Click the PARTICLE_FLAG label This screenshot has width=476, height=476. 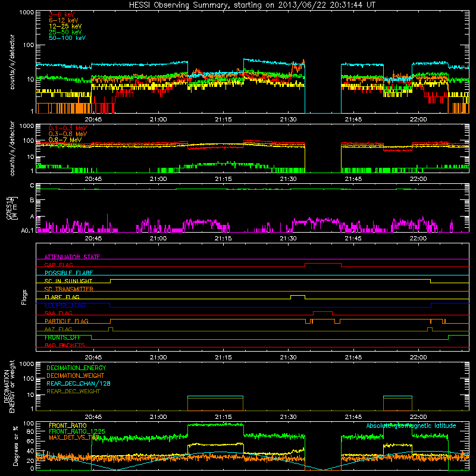click(67, 321)
